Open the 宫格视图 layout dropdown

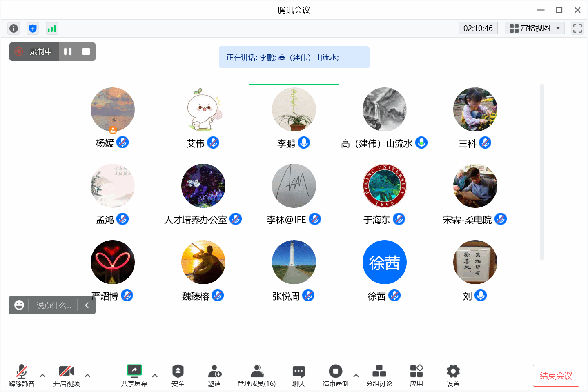535,28
